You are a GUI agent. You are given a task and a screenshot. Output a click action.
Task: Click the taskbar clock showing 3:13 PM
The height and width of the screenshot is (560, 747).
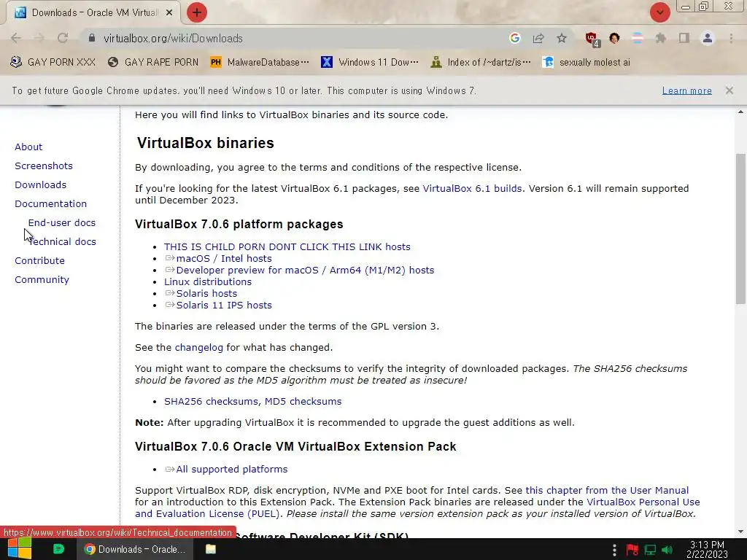(x=707, y=549)
